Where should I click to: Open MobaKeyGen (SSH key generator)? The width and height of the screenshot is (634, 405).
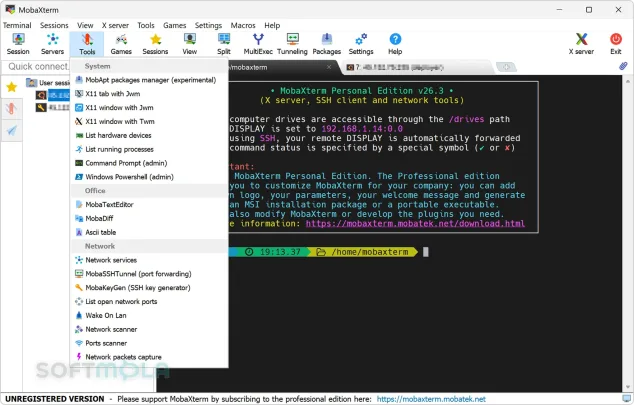[x=149, y=287]
